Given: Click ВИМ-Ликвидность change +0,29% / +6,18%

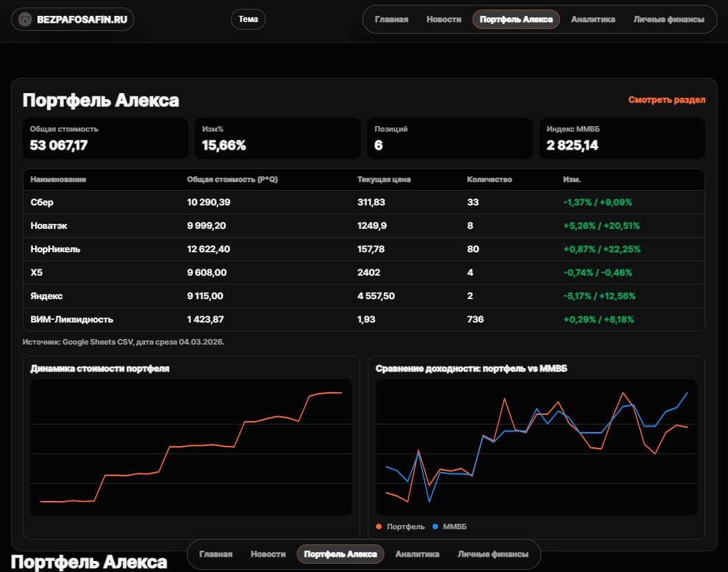Looking at the screenshot, I should click(599, 319).
